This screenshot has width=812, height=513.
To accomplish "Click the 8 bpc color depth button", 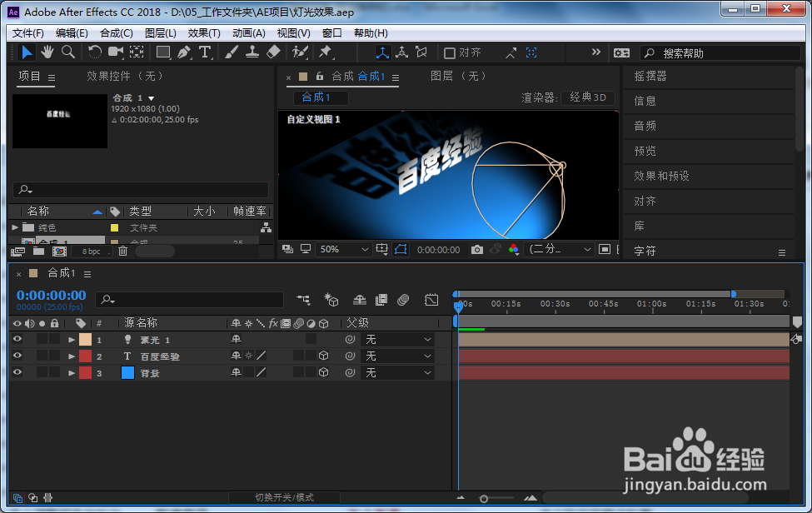I will click(92, 251).
